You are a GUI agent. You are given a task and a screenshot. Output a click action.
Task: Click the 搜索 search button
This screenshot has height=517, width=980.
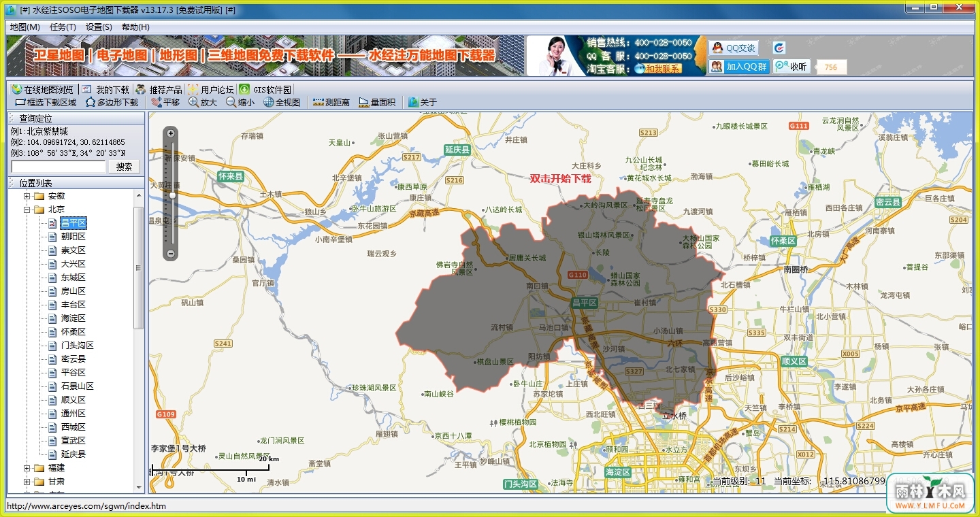pyautogui.click(x=125, y=167)
